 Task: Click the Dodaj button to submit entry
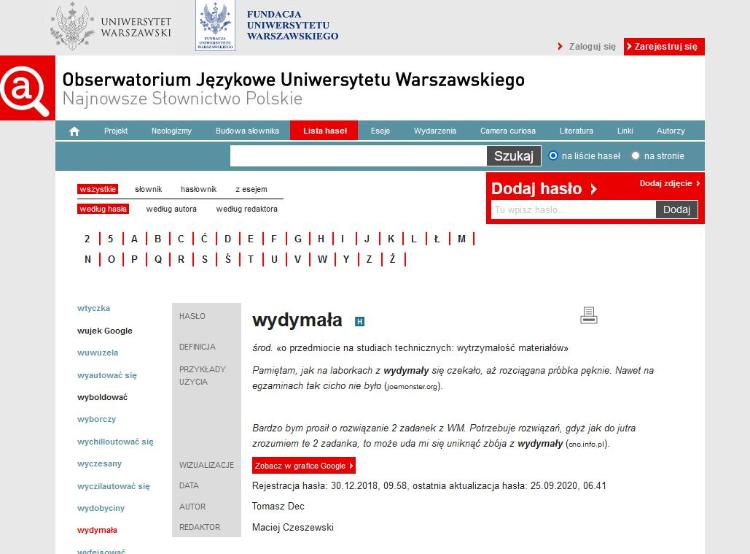point(676,210)
